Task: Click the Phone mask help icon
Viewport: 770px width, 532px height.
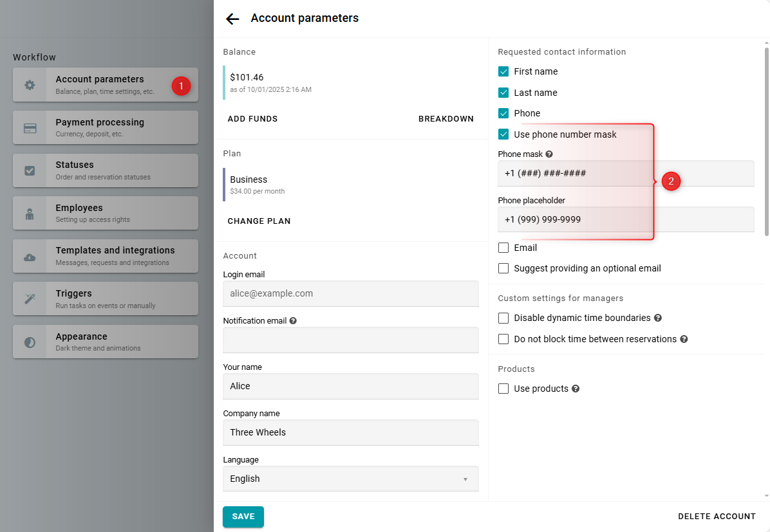Action: (x=549, y=154)
